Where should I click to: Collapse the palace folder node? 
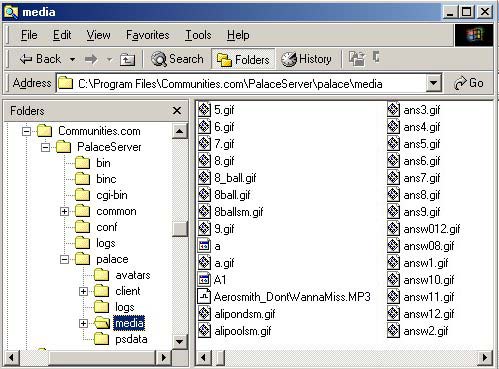pos(64,259)
